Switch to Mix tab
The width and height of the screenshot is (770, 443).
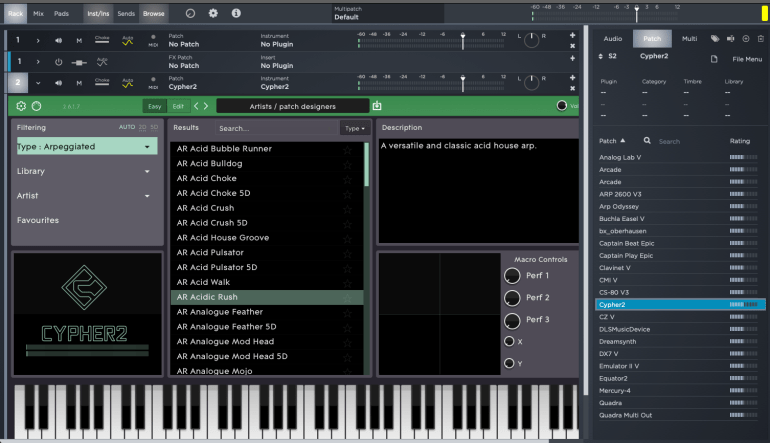(38, 13)
